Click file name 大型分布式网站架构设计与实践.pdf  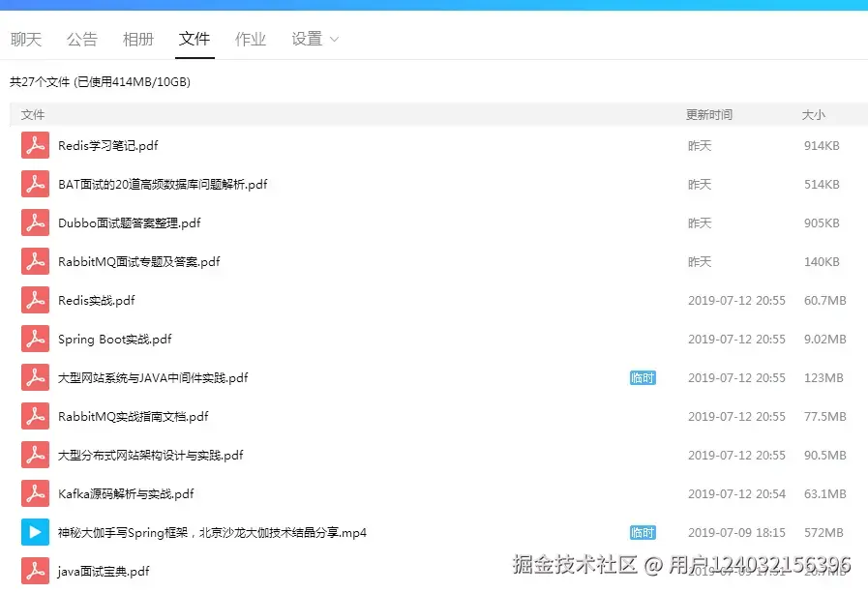(151, 456)
